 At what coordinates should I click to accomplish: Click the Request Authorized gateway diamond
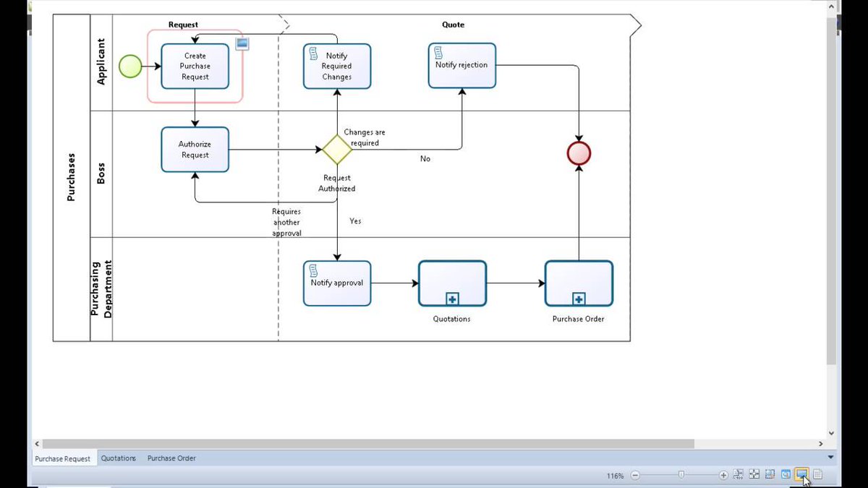(x=337, y=150)
